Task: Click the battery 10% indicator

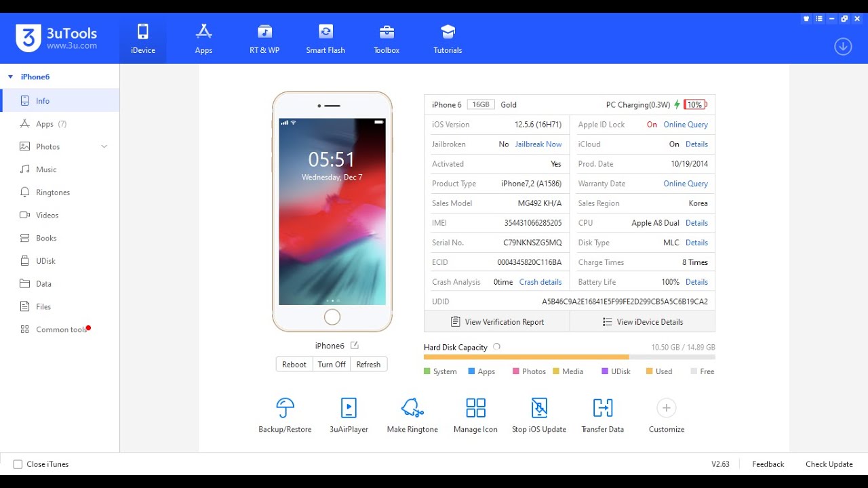Action: click(x=695, y=105)
